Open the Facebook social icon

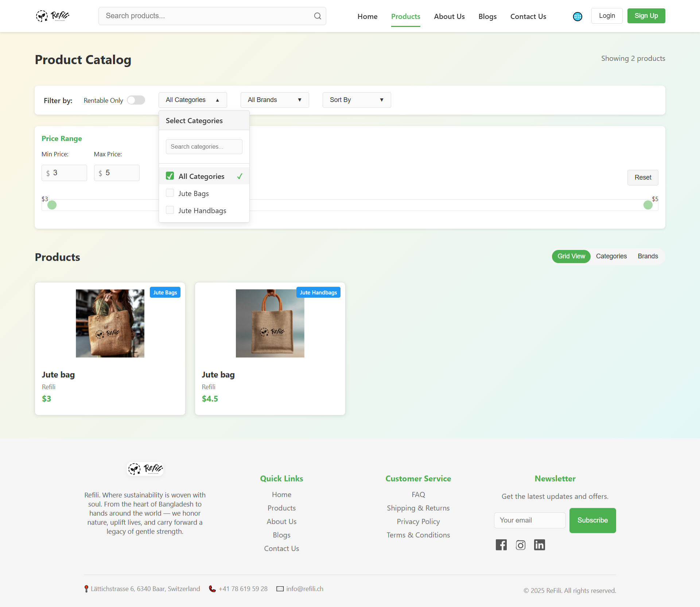501,545
